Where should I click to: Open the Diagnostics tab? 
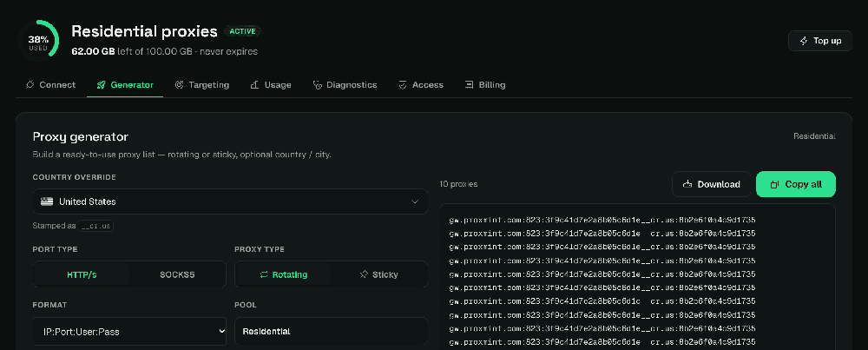(345, 85)
